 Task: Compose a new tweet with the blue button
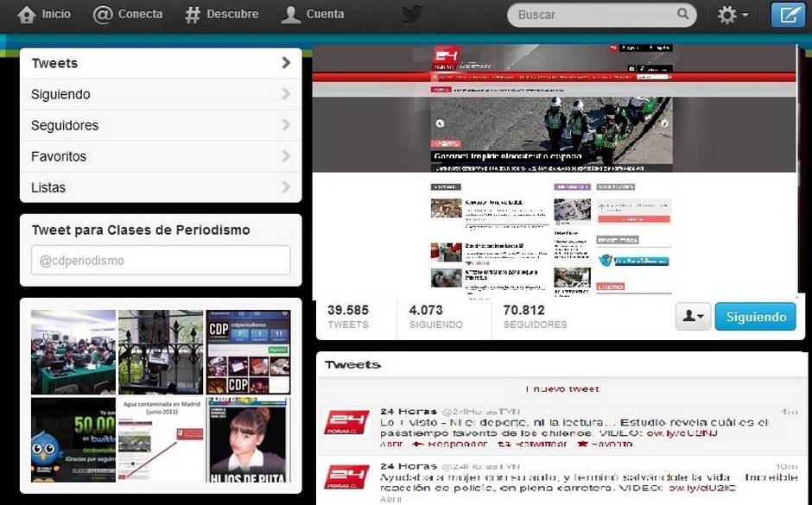[x=788, y=15]
